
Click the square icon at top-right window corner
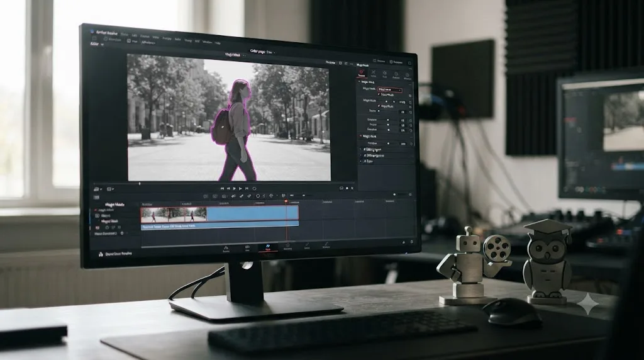click(409, 63)
